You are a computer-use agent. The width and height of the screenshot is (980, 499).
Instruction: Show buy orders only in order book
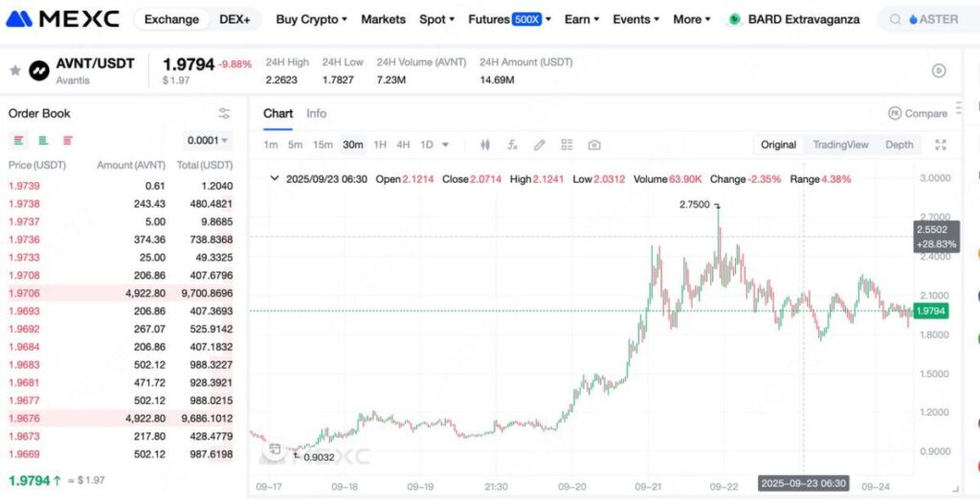point(43,141)
